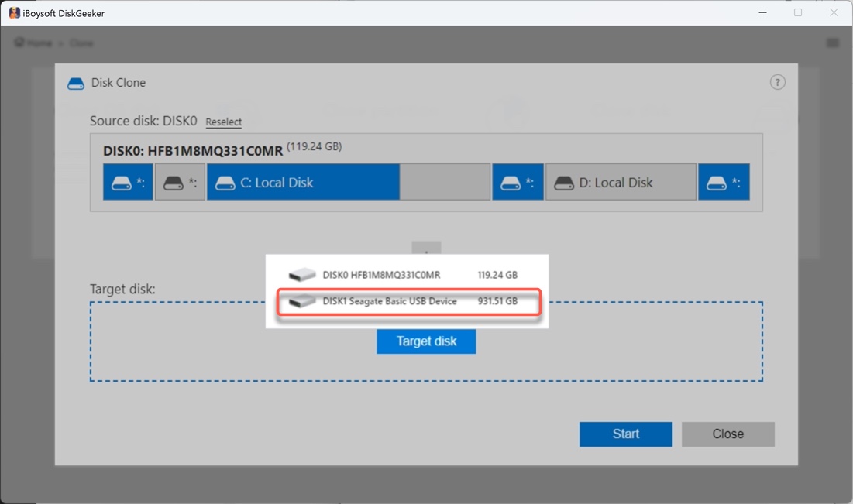853x504 pixels.
Task: Click the iBoysoft DiskGeeker title bar icon
Action: point(13,12)
